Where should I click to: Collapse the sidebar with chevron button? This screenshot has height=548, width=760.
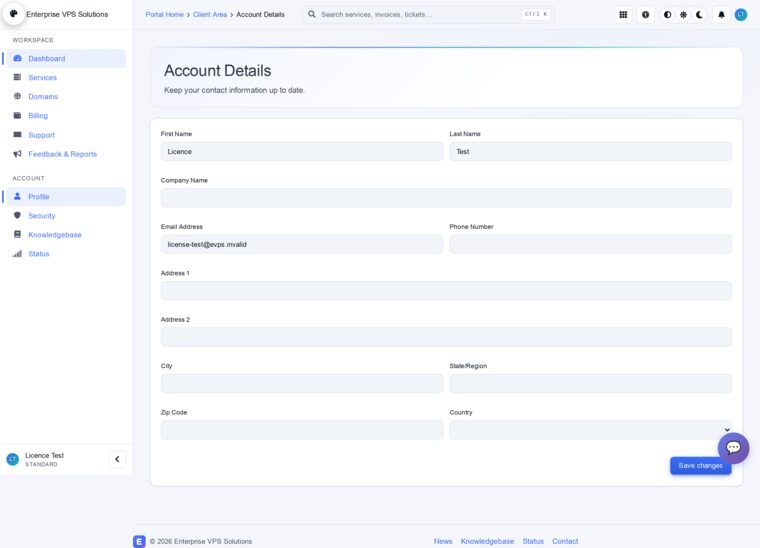tap(117, 459)
